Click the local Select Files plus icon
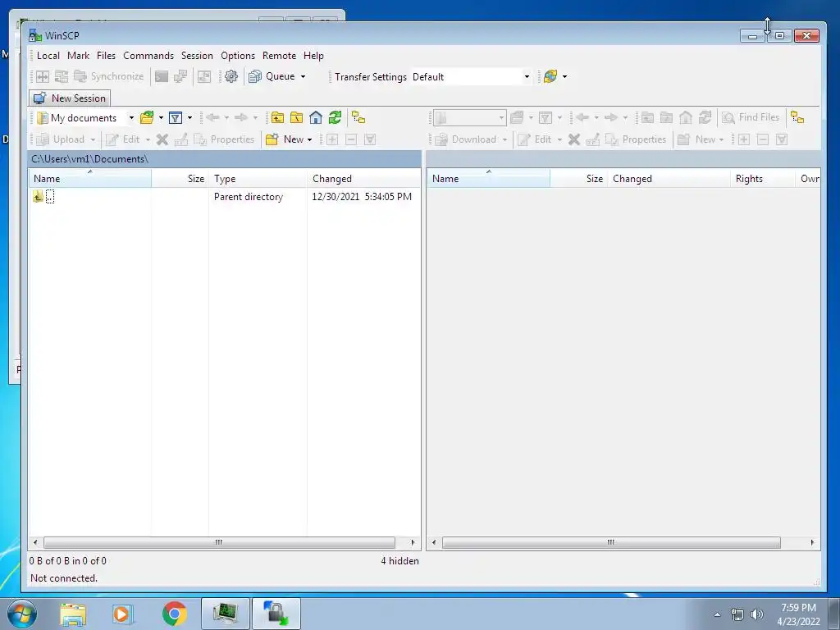 pos(332,139)
